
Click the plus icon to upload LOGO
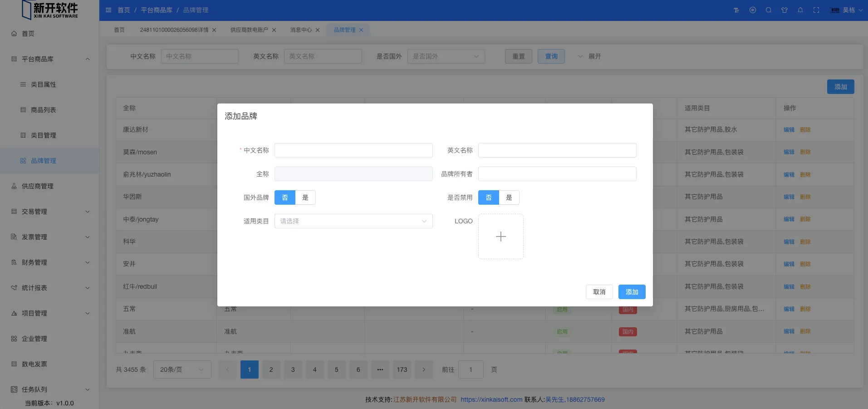[x=500, y=237]
